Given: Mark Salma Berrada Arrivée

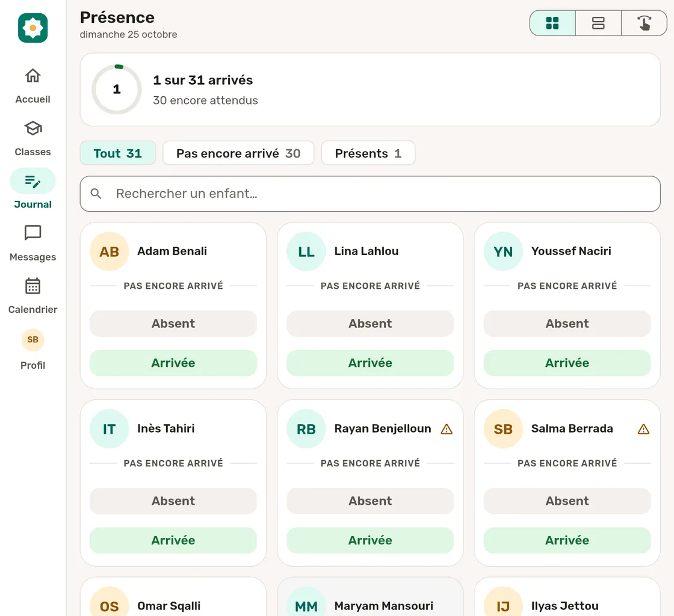Looking at the screenshot, I should [567, 540].
